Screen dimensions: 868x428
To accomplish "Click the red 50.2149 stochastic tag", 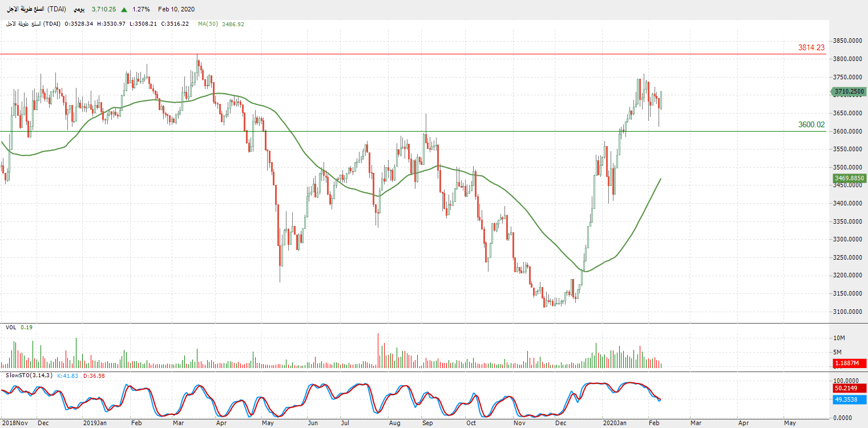I will [x=849, y=389].
